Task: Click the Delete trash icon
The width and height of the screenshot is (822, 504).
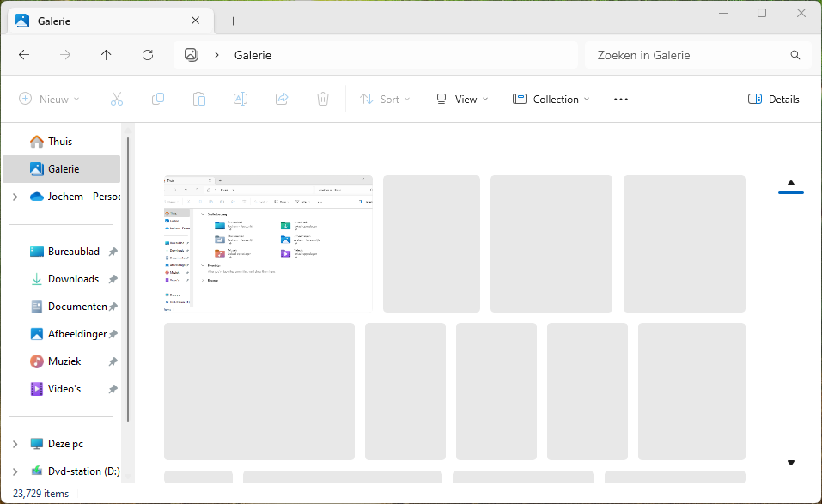Action: pyautogui.click(x=323, y=99)
